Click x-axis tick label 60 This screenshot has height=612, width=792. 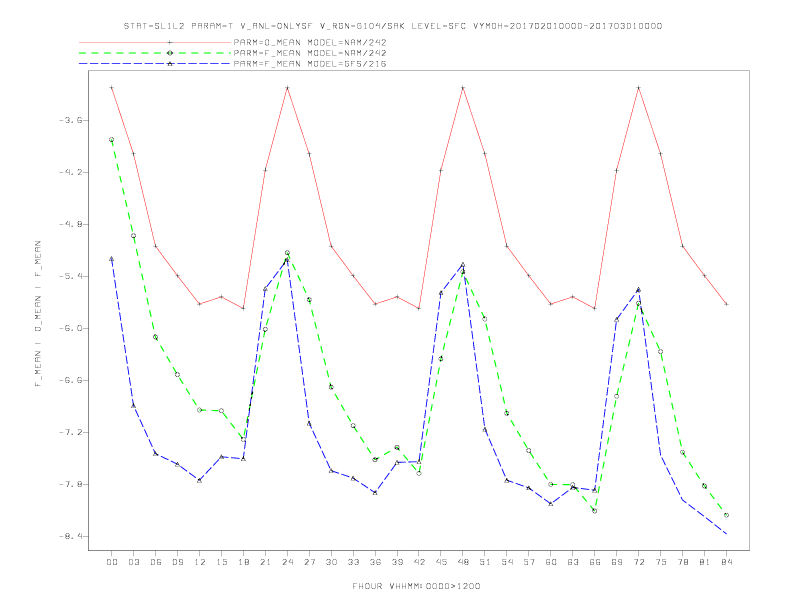coord(551,562)
